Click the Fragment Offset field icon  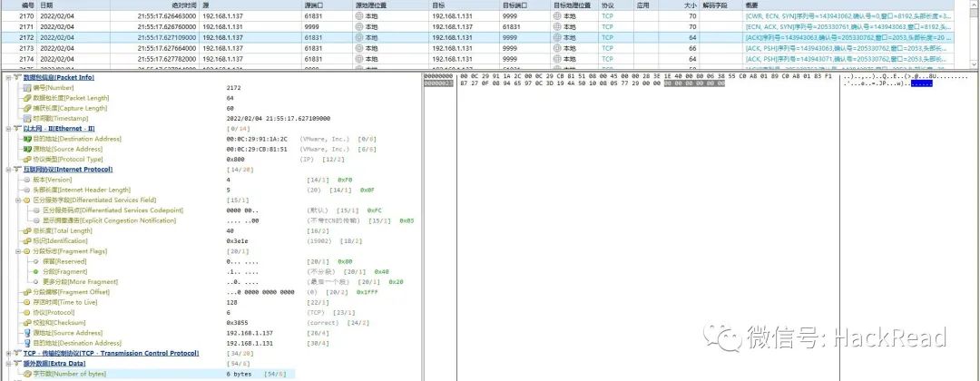click(27, 292)
